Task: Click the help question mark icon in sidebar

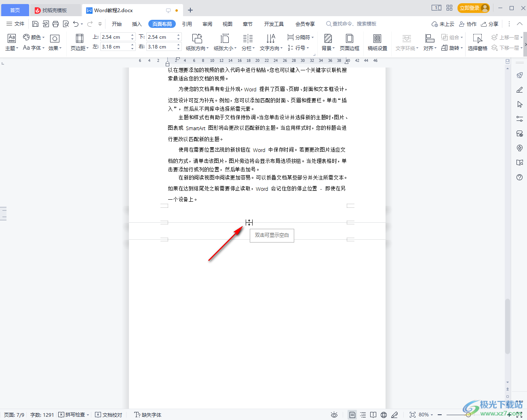Action: pyautogui.click(x=520, y=177)
